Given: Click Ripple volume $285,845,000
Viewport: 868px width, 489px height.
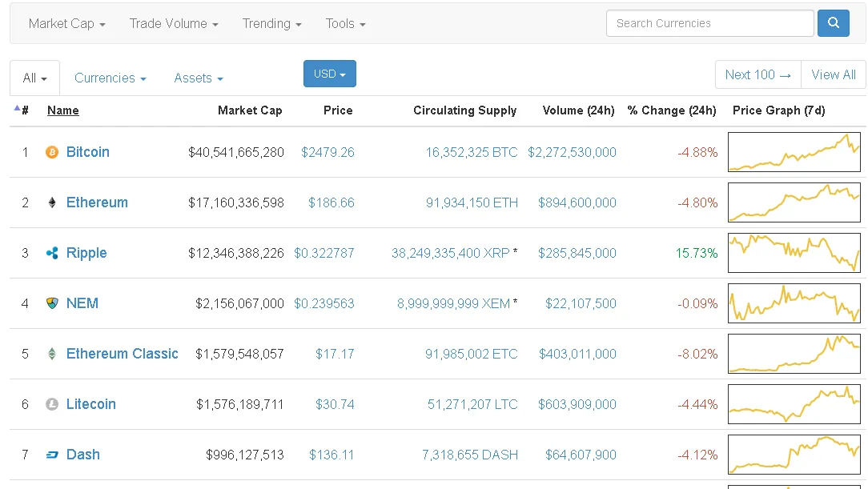Looking at the screenshot, I should coord(577,254).
